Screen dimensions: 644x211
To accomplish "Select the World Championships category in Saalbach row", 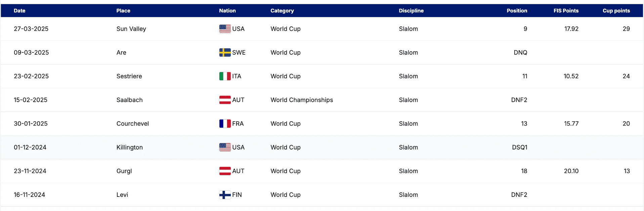I will (x=301, y=100).
